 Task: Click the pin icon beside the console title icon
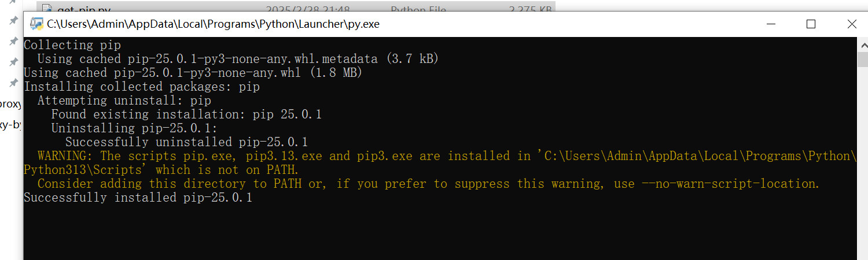pyautogui.click(x=13, y=21)
